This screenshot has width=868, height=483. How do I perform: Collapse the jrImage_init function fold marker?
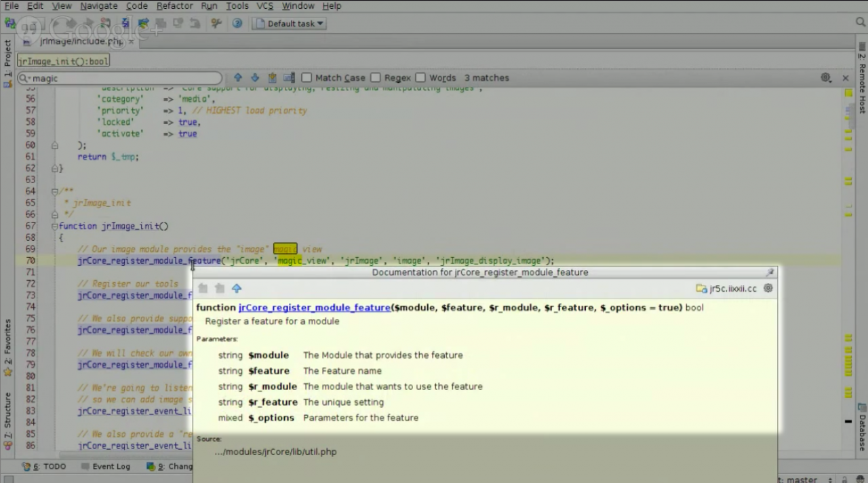coord(55,226)
